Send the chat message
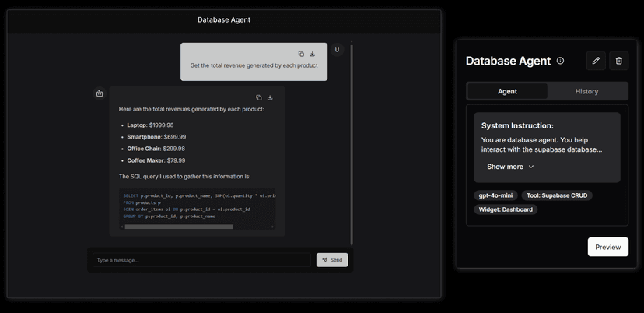 coord(331,260)
